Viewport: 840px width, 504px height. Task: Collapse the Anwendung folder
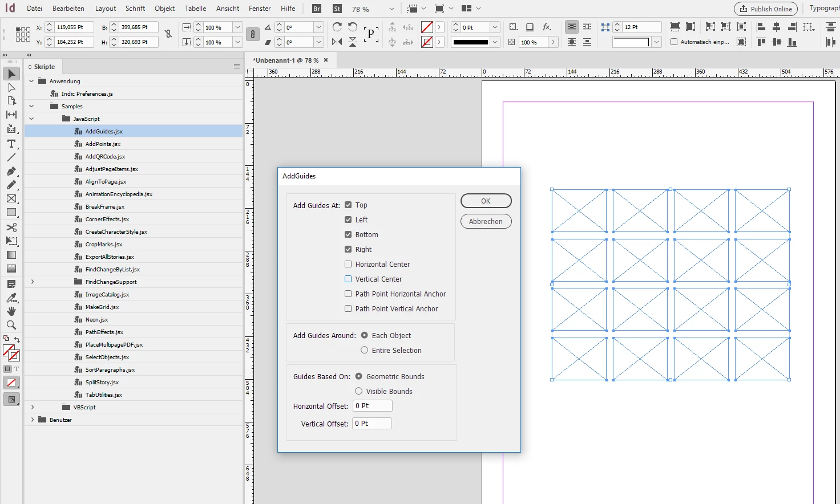click(32, 81)
